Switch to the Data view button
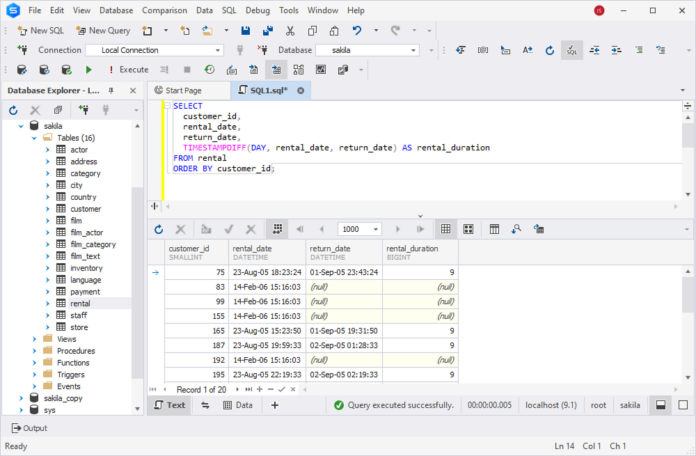 237,405
